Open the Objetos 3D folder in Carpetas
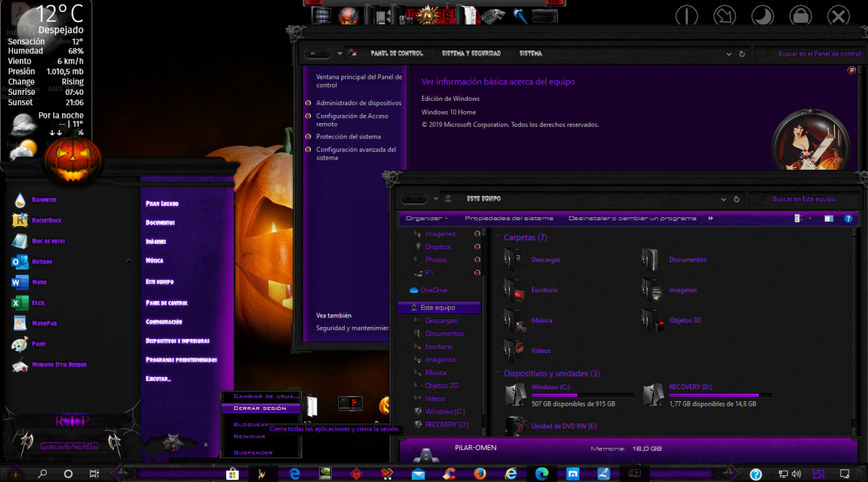This screenshot has height=482, width=868. coord(671,320)
